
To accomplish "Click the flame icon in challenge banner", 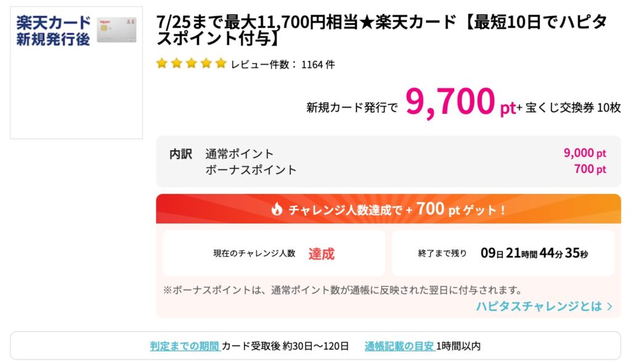I will 277,209.
